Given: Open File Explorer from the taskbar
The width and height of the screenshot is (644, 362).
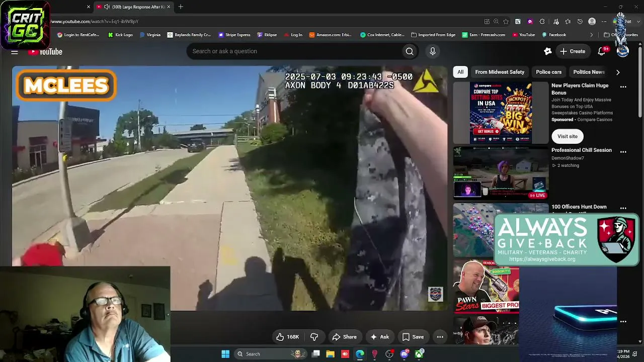Looking at the screenshot, I should tap(330, 354).
